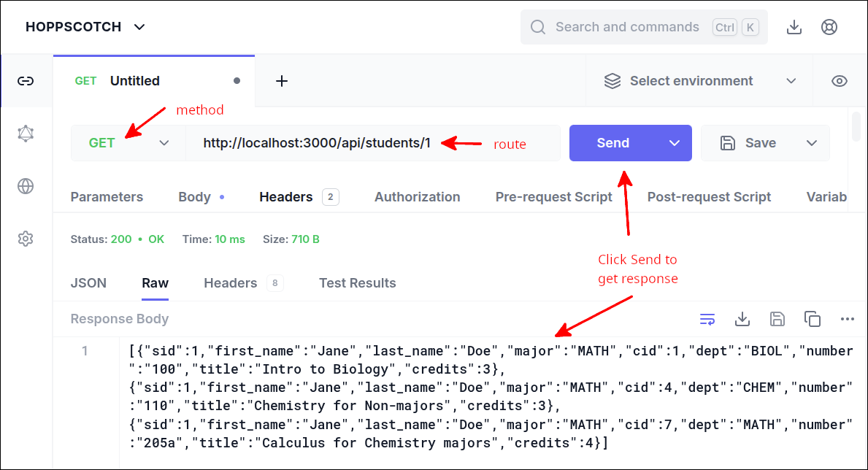Open the Select environment dropdown

699,81
